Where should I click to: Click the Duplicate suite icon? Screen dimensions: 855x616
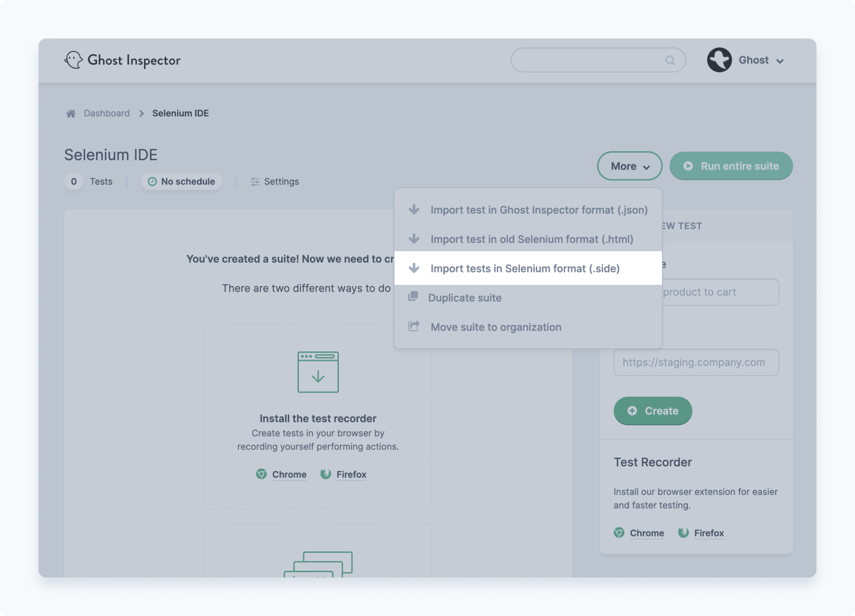point(413,297)
